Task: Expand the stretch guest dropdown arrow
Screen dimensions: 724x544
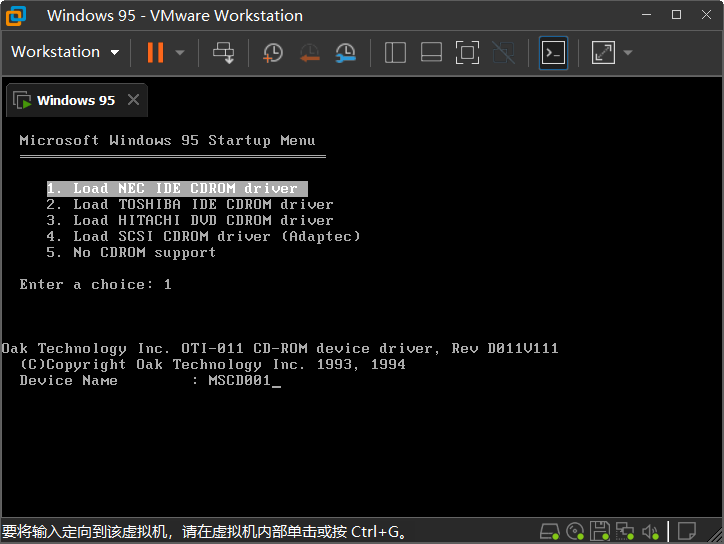Action: (627, 53)
